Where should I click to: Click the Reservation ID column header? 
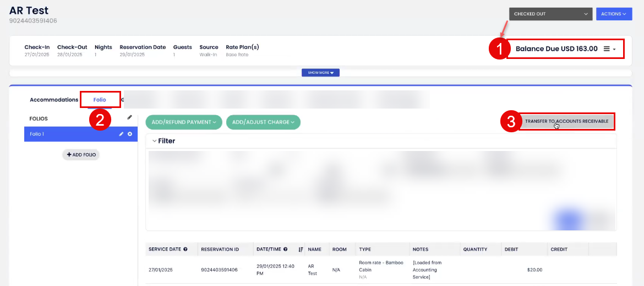220,250
